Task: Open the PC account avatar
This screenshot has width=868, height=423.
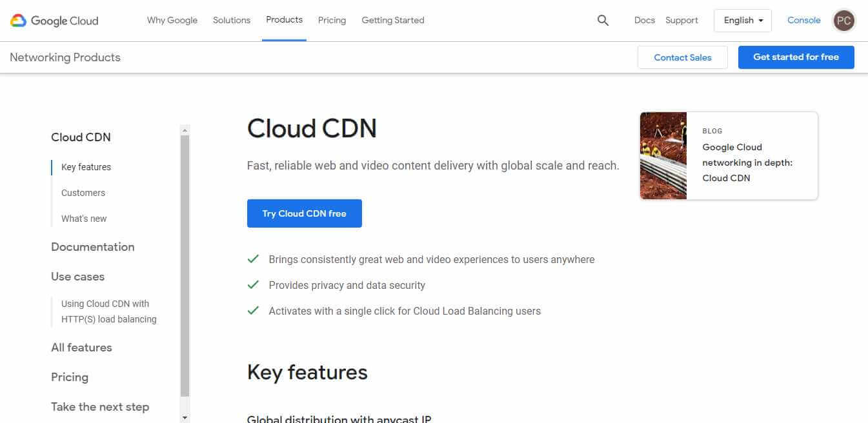Action: [x=843, y=21]
